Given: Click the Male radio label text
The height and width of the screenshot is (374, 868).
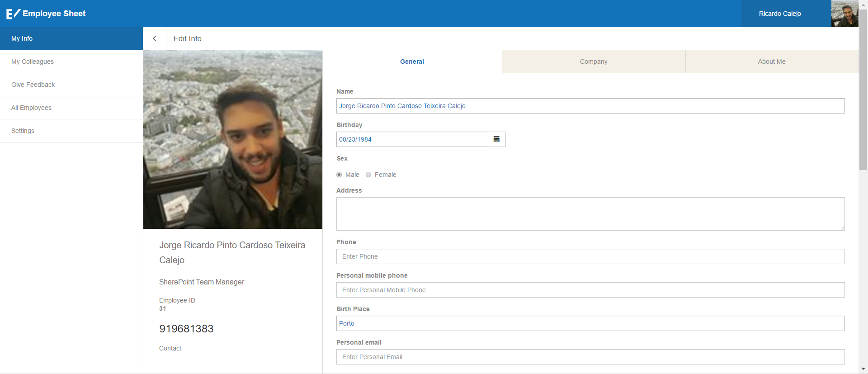Looking at the screenshot, I should tap(352, 175).
